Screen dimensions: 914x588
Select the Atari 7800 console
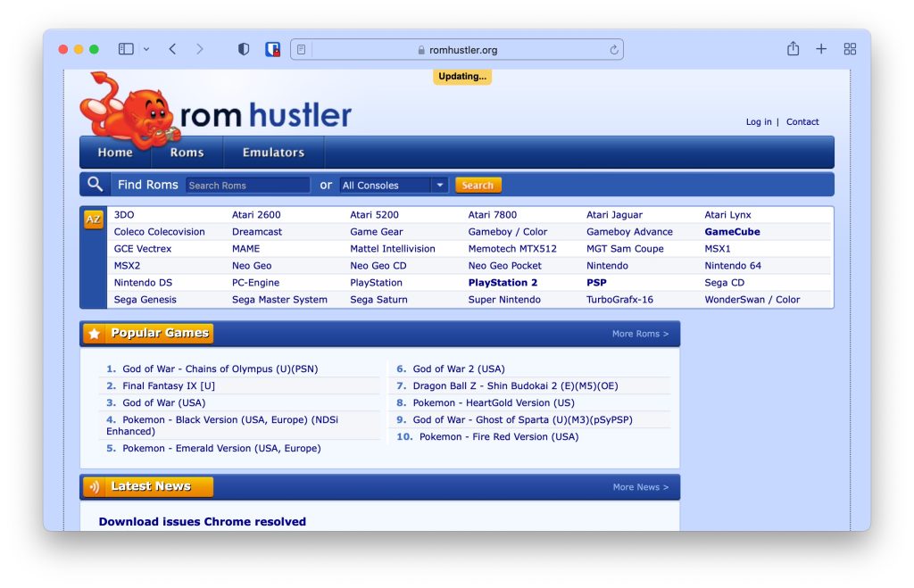(x=493, y=214)
